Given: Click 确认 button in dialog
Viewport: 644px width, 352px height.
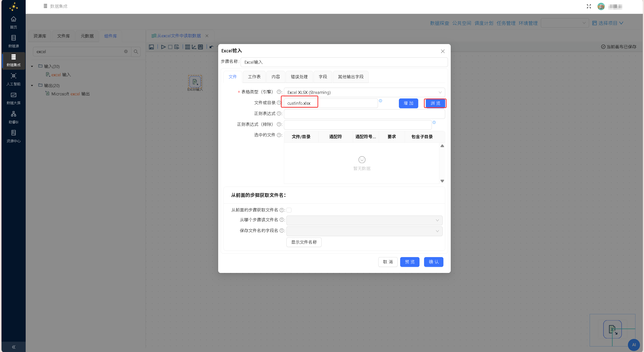Looking at the screenshot, I should click(434, 262).
